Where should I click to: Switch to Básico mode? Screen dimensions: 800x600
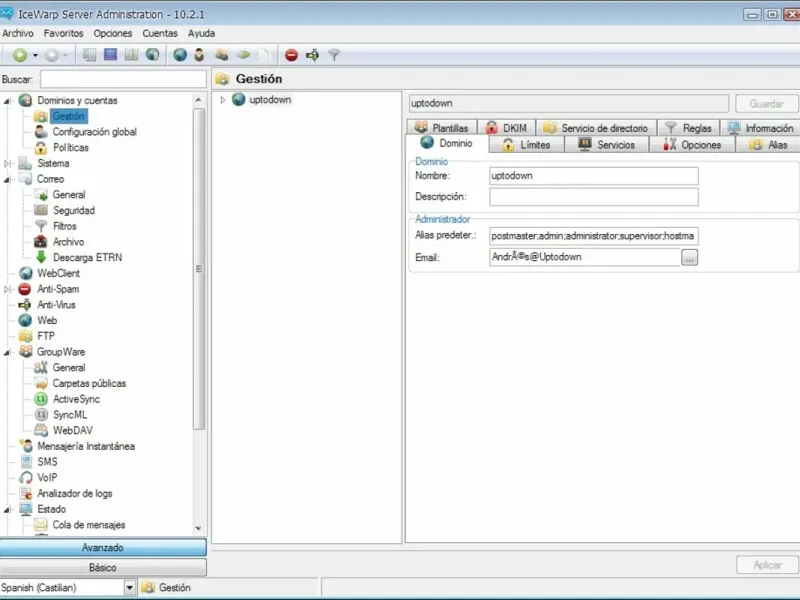(x=103, y=567)
